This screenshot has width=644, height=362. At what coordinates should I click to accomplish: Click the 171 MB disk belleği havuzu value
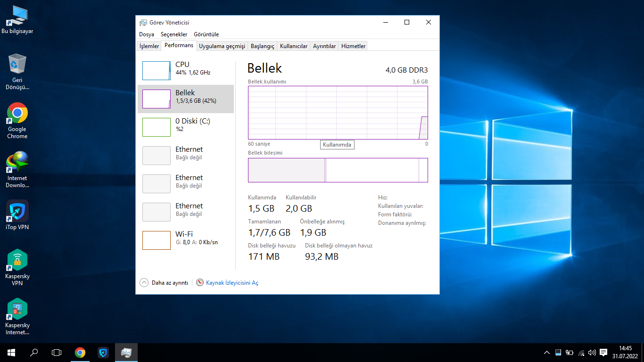264,256
